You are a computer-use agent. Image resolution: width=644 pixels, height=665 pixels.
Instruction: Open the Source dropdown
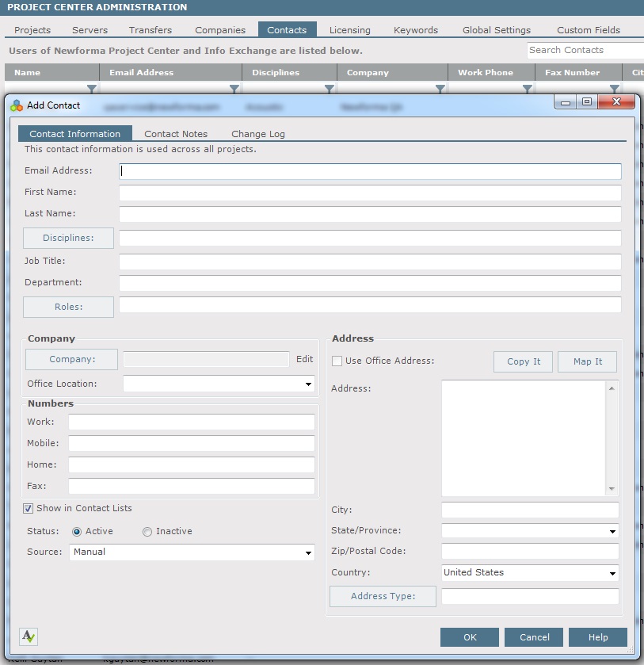point(309,552)
